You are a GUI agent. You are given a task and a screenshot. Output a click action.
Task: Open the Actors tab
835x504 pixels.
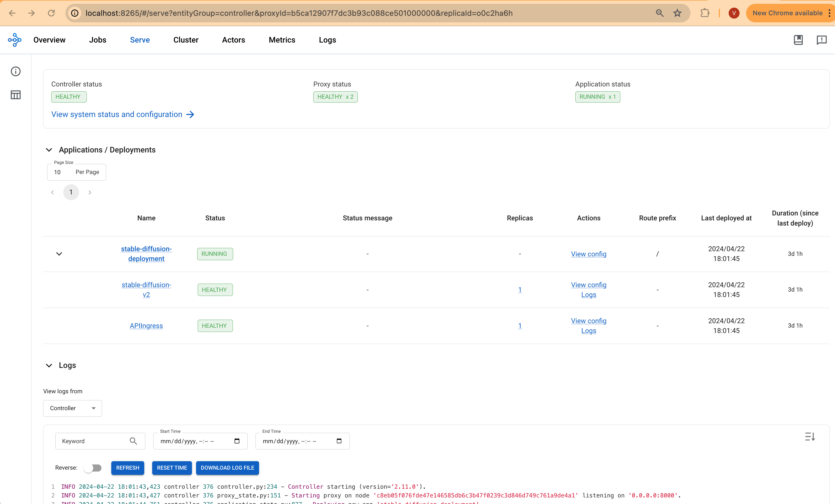tap(233, 40)
